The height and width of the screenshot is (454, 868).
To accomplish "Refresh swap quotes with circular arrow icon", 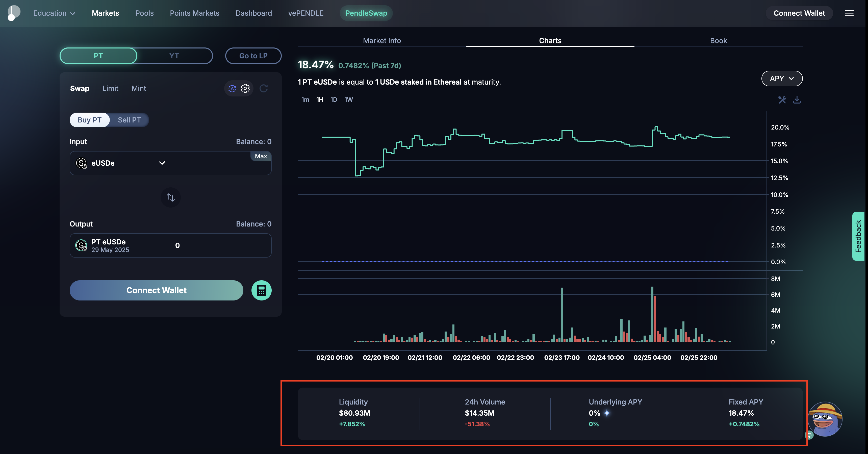I will pyautogui.click(x=264, y=88).
